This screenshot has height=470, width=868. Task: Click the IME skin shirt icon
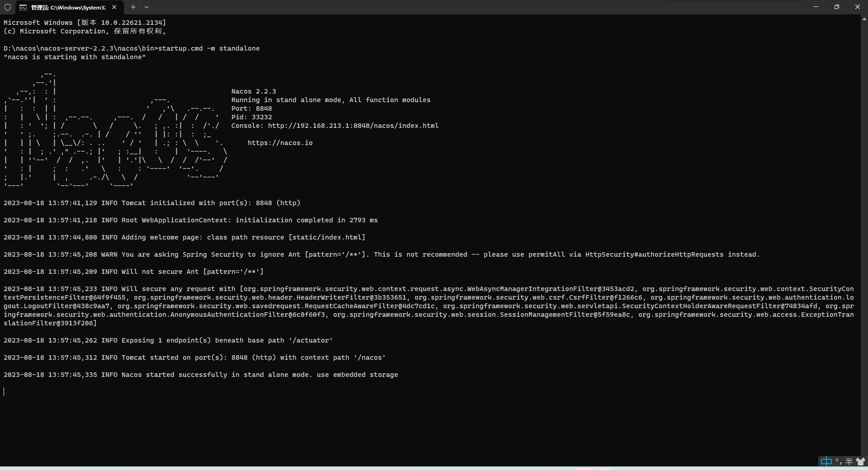click(x=860, y=461)
